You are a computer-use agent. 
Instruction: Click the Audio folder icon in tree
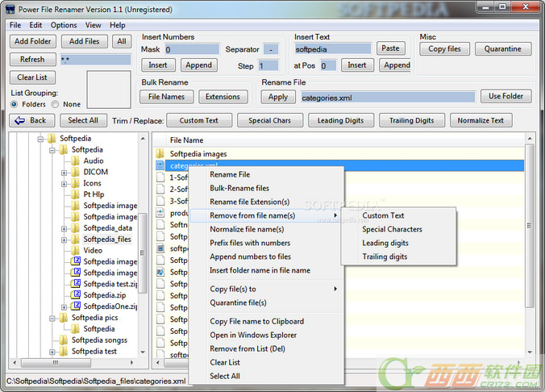tap(76, 161)
